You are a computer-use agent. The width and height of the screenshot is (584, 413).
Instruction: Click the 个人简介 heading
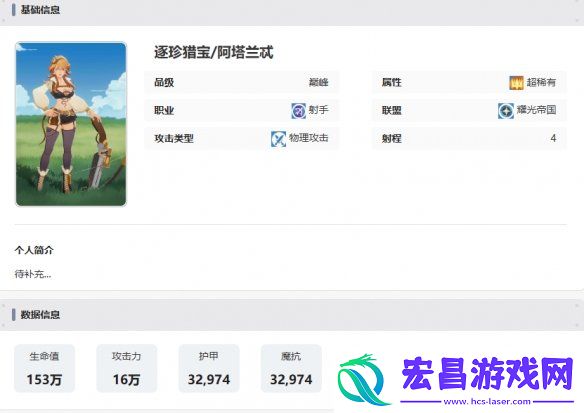coord(34,250)
